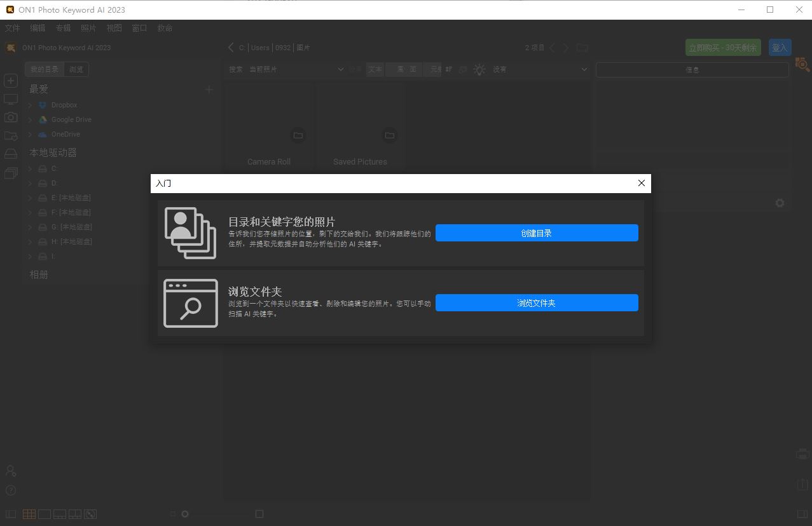Click the camera icon in left sidebar
The image size is (812, 526).
coord(10,118)
